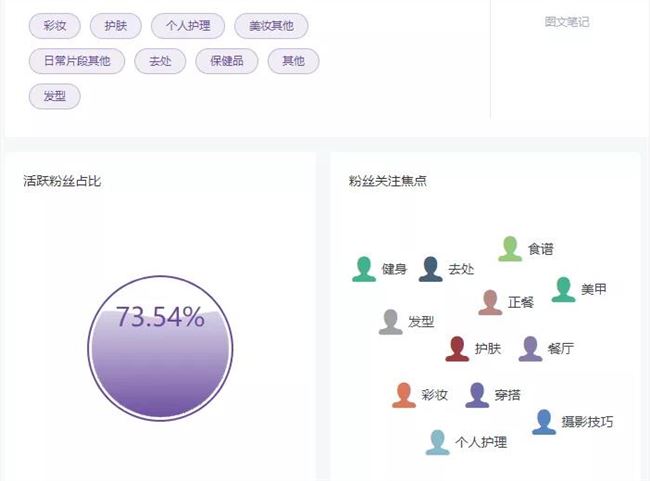This screenshot has height=481, width=650.
Task: Select the 日常片段其他 tag
Action: 77,61
